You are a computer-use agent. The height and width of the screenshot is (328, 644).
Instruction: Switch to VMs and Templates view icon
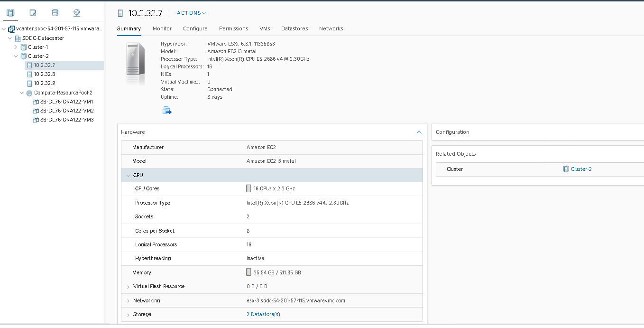pos(33,13)
